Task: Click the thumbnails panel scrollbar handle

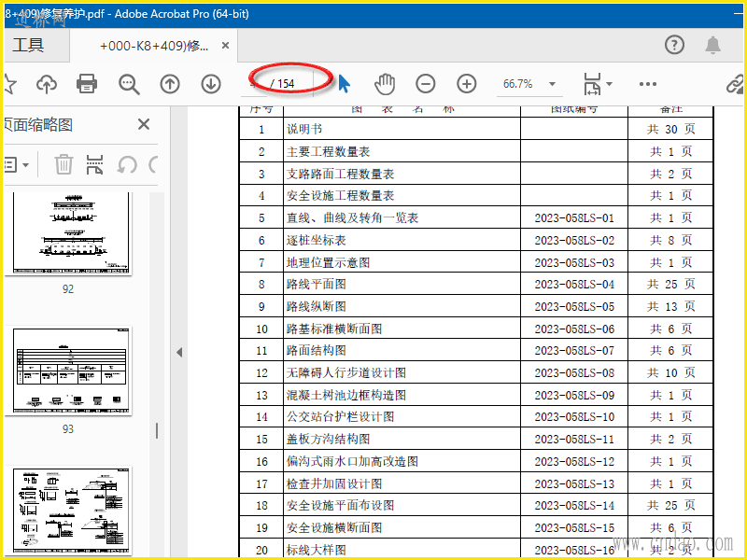Action: [157, 430]
